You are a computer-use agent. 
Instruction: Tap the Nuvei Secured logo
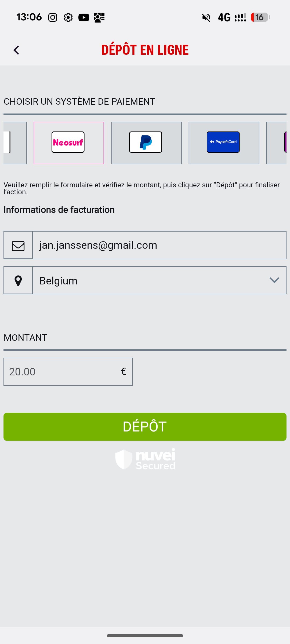point(145,459)
